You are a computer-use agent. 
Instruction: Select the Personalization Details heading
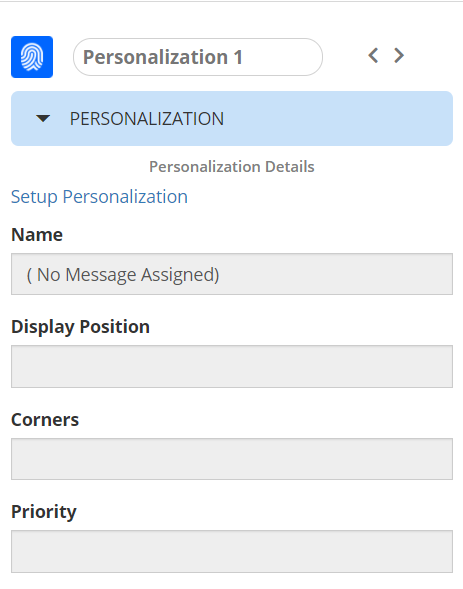point(232,167)
